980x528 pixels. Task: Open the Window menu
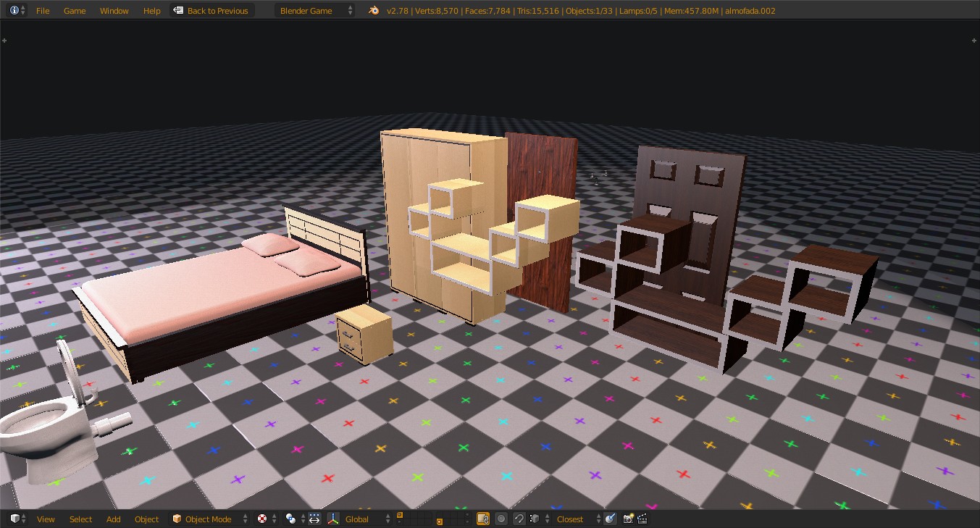114,11
